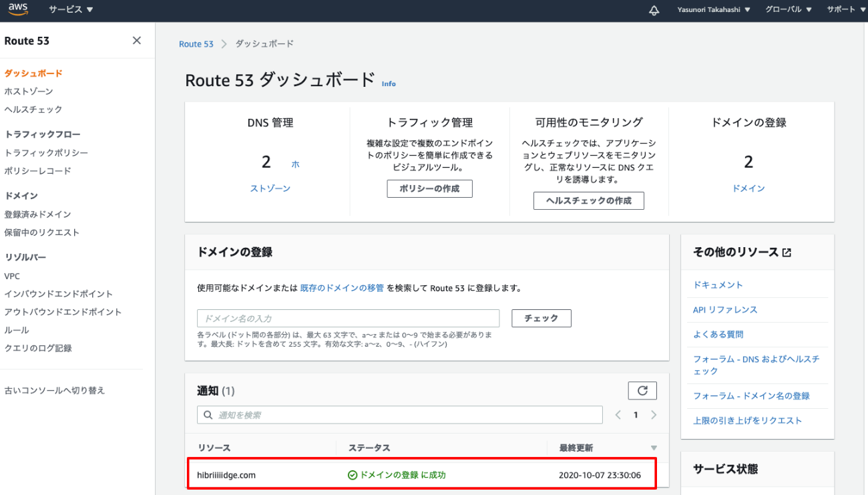Screen dimensions: 868x495
Task: Click the AWS home logo
Action: [x=18, y=9]
